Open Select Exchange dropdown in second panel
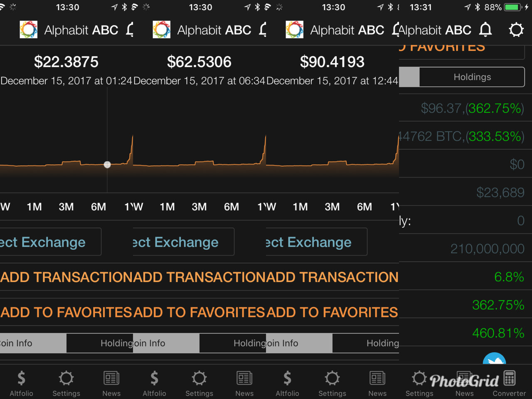Screen dimensions: 532x399 183,242
